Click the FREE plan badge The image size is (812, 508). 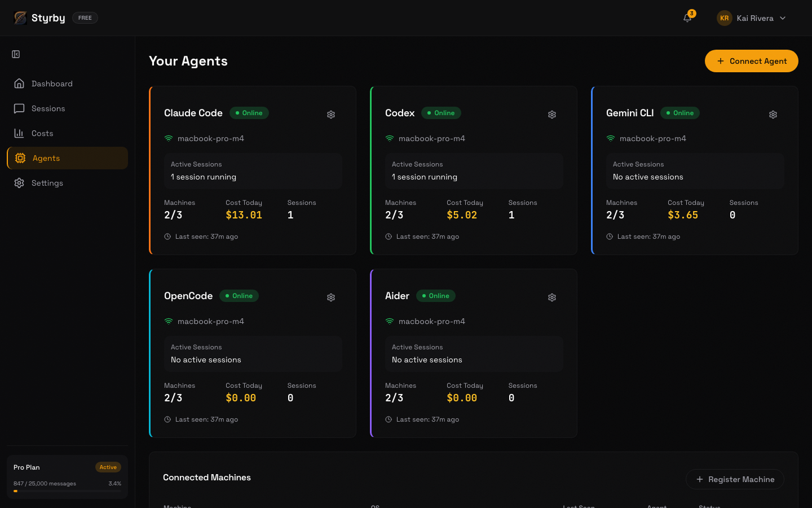(85, 17)
